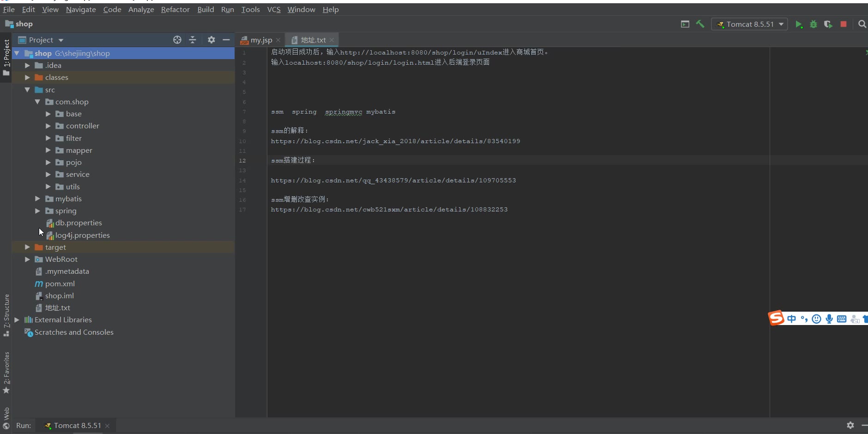
Task: Click the green Run button
Action: pos(799,24)
